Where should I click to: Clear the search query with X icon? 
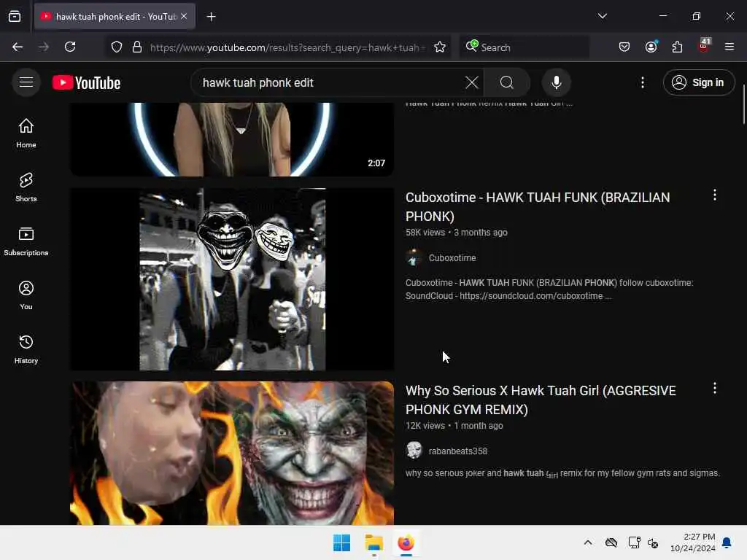point(472,82)
